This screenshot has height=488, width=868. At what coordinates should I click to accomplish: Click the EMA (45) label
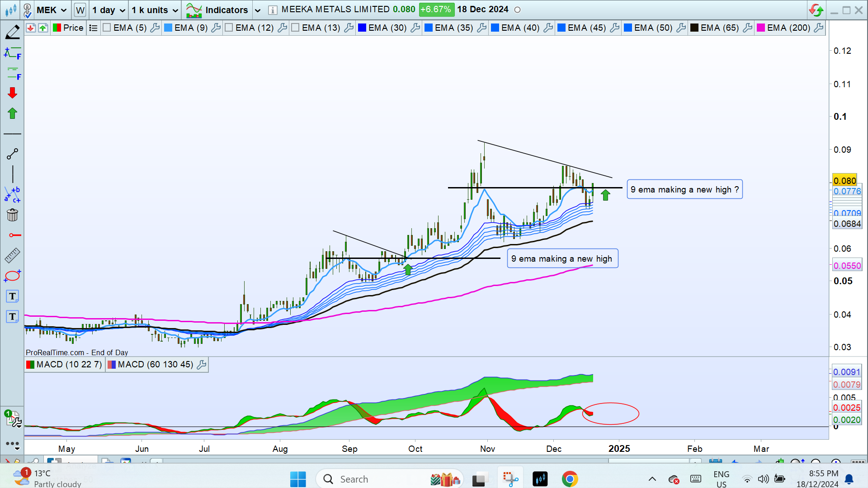(x=587, y=28)
